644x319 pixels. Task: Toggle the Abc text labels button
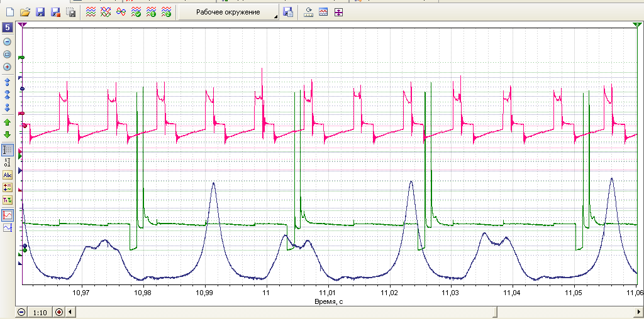(8, 175)
